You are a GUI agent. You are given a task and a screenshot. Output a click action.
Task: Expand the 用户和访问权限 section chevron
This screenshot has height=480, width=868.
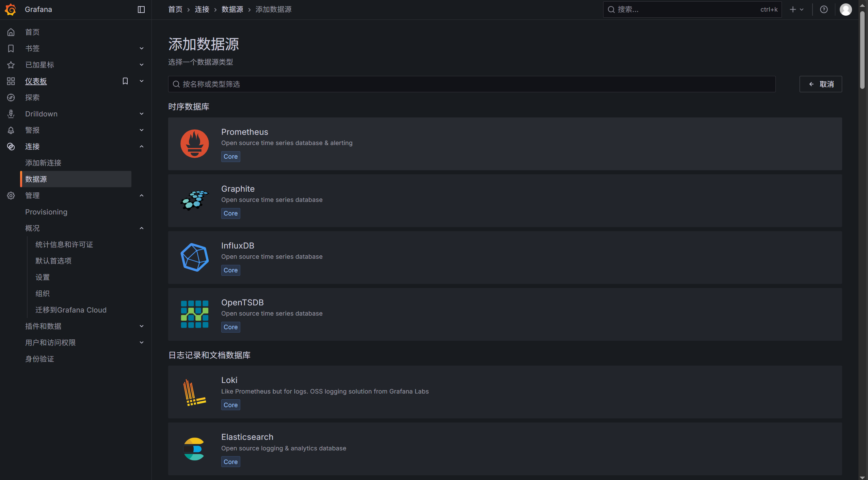click(142, 342)
